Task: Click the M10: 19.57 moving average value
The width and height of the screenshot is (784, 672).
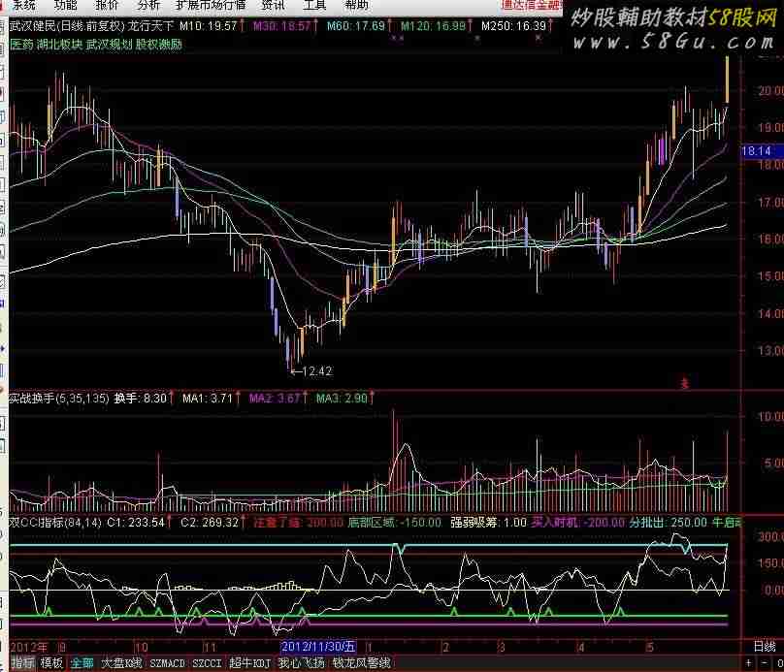Action: click(x=209, y=26)
